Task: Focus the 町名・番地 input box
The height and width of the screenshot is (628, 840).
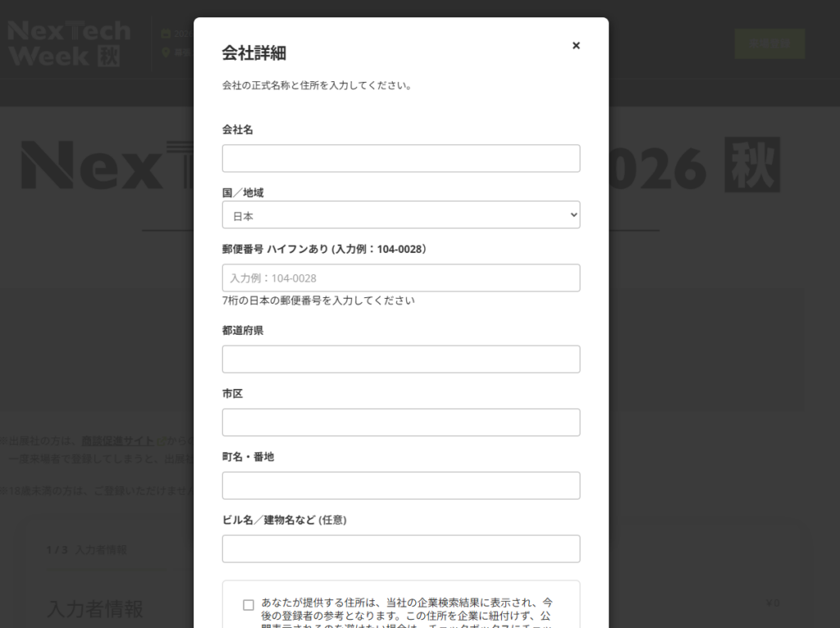Action: (x=400, y=486)
